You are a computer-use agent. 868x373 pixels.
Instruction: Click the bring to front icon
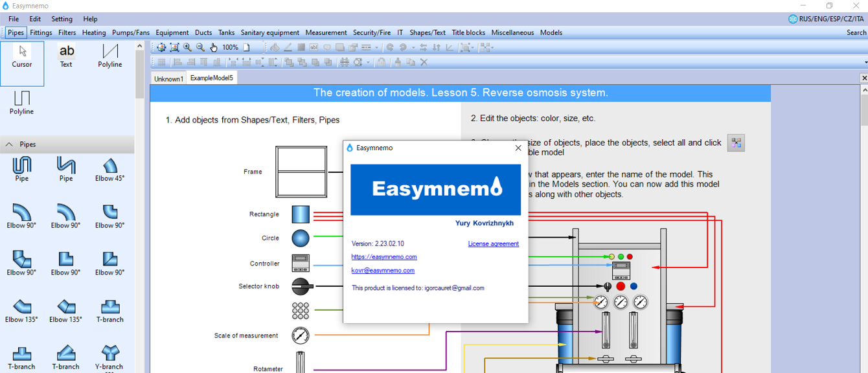289,62
